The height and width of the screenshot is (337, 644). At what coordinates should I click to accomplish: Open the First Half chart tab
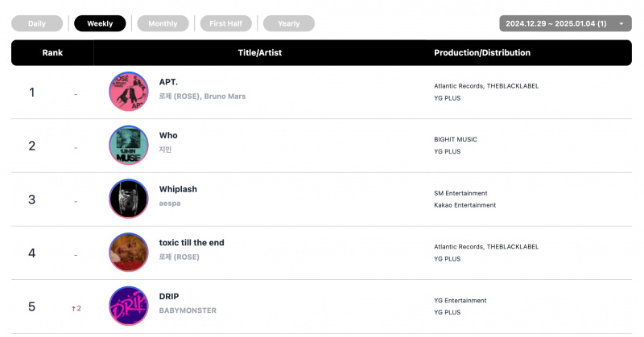pyautogui.click(x=225, y=23)
